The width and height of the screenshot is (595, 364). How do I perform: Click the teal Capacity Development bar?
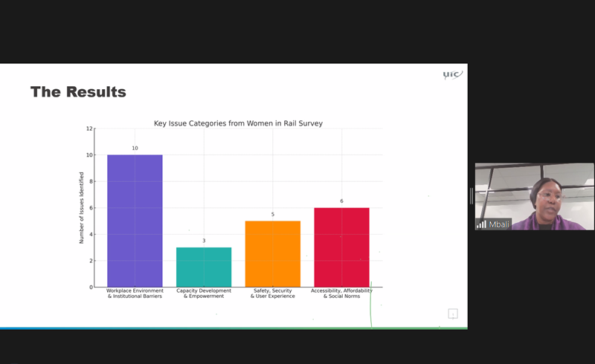coord(204,267)
